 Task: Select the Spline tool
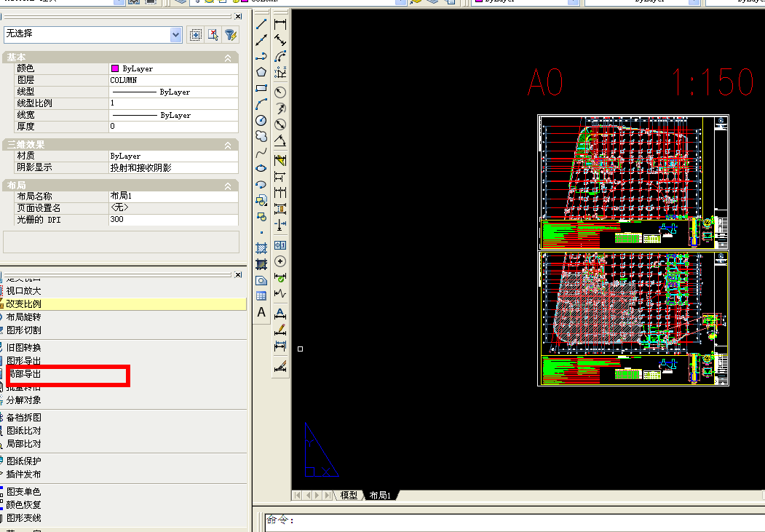point(261,153)
